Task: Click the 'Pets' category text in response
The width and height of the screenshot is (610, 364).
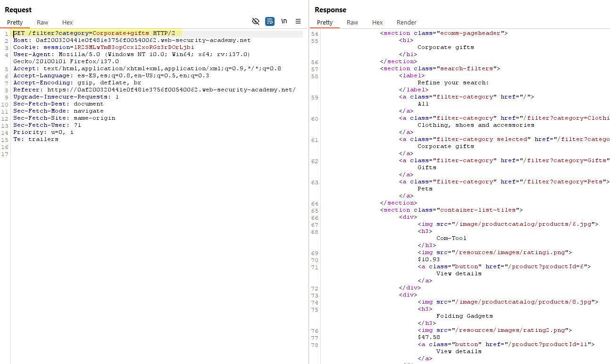Action: point(425,189)
